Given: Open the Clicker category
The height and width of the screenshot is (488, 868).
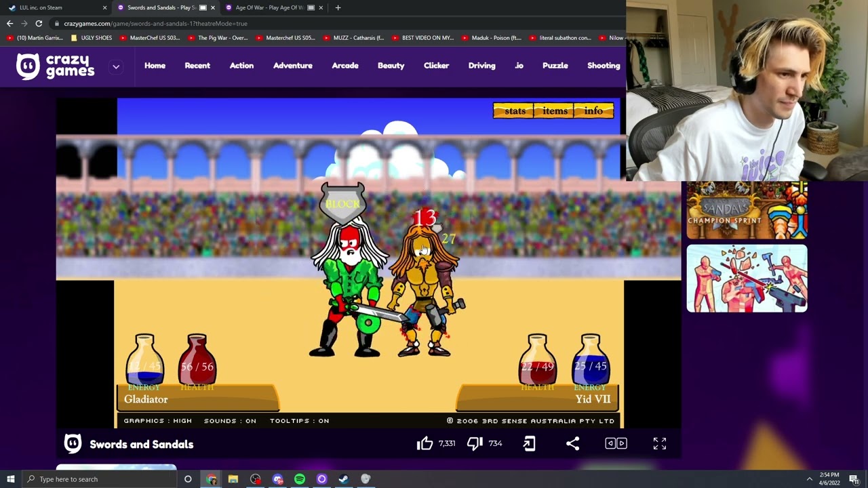Looking at the screenshot, I should pyautogui.click(x=436, y=66).
